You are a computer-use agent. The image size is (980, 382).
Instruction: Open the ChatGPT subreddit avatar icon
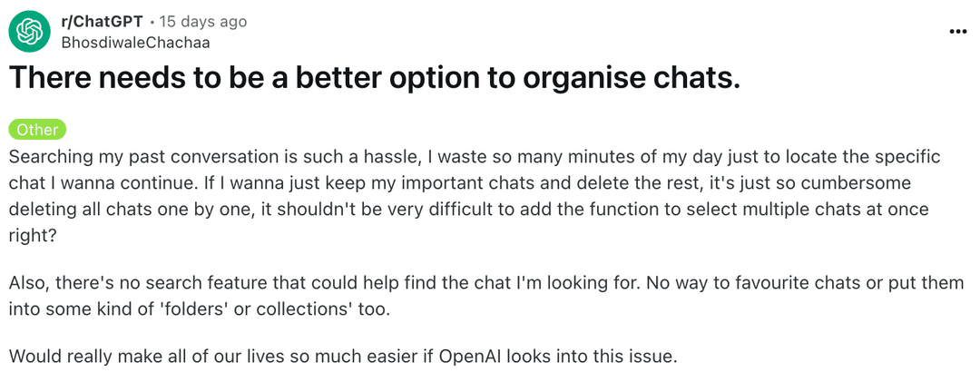29,31
